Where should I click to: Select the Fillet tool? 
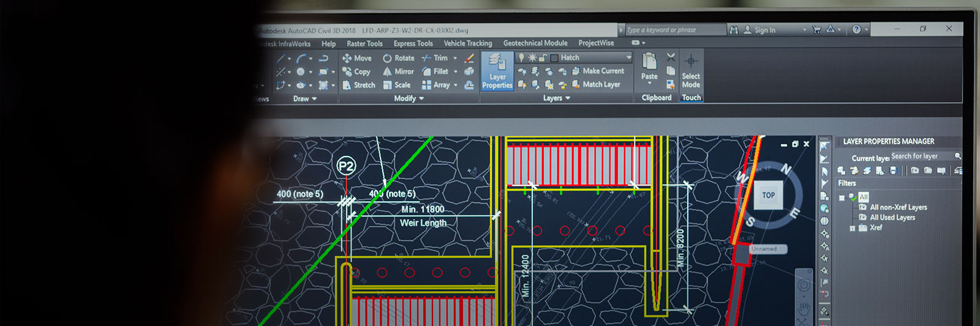click(435, 72)
